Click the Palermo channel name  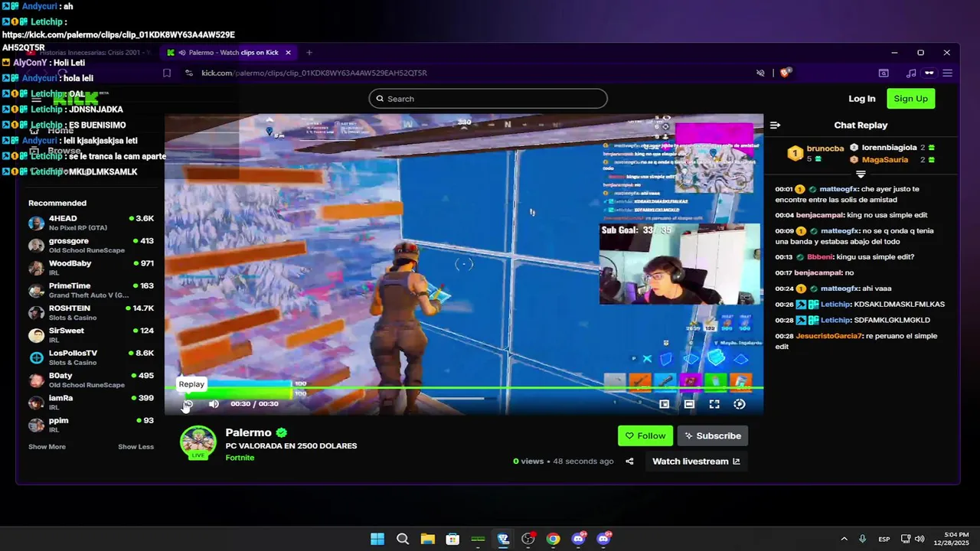click(248, 432)
